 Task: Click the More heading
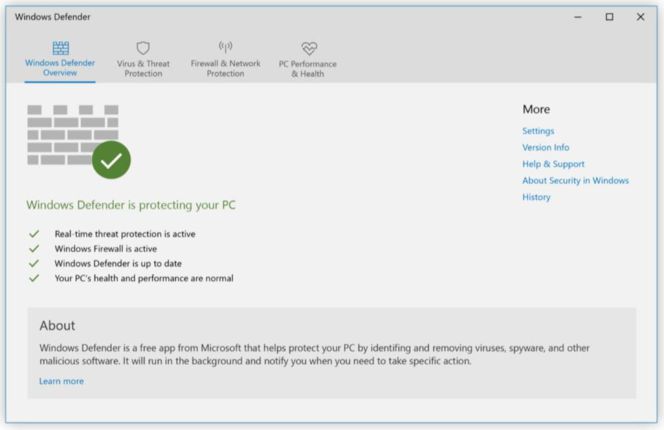pyautogui.click(x=536, y=109)
